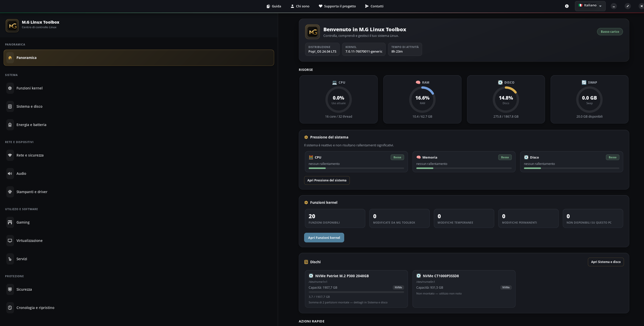Click the Modifiche permanenti tile
This screenshot has width=644, height=326.
529,219
